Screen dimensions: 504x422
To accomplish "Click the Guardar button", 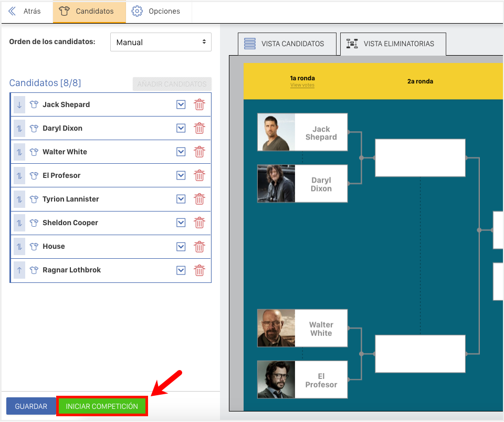I will pyautogui.click(x=31, y=406).
